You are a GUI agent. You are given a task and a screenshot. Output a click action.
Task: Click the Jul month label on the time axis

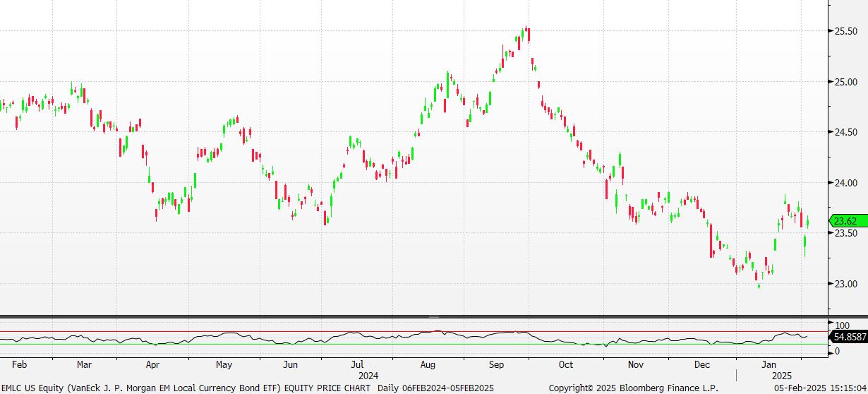[357, 365]
